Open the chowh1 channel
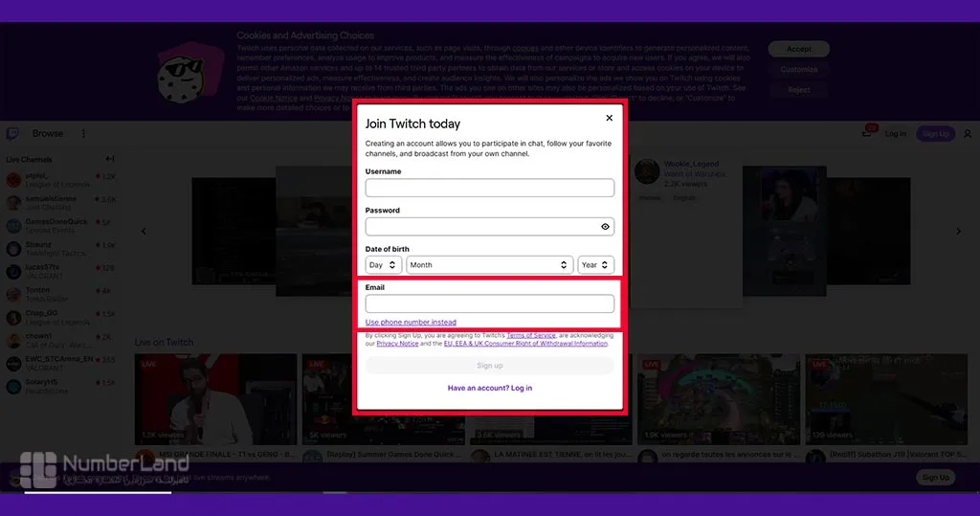 [x=60, y=340]
